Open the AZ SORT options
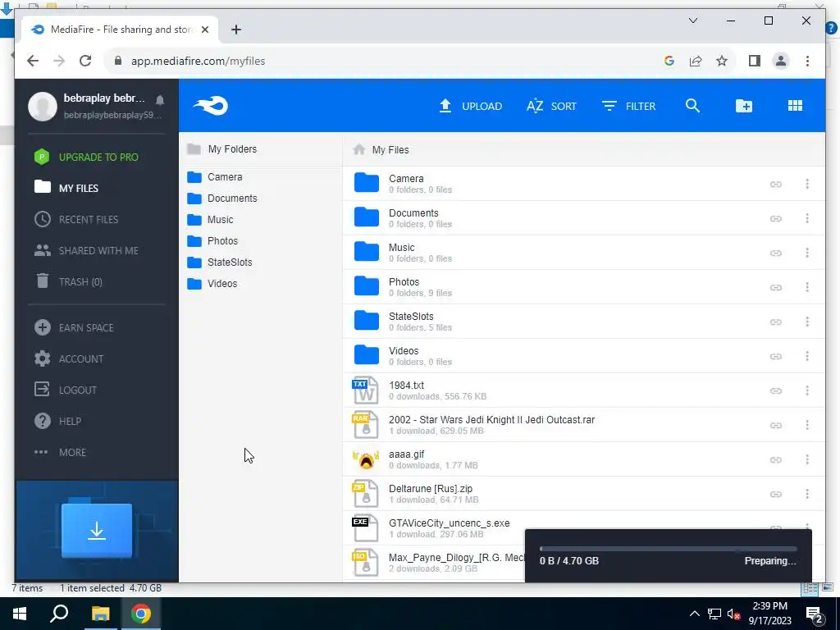Screen dimensions: 840x630 [x=551, y=106]
